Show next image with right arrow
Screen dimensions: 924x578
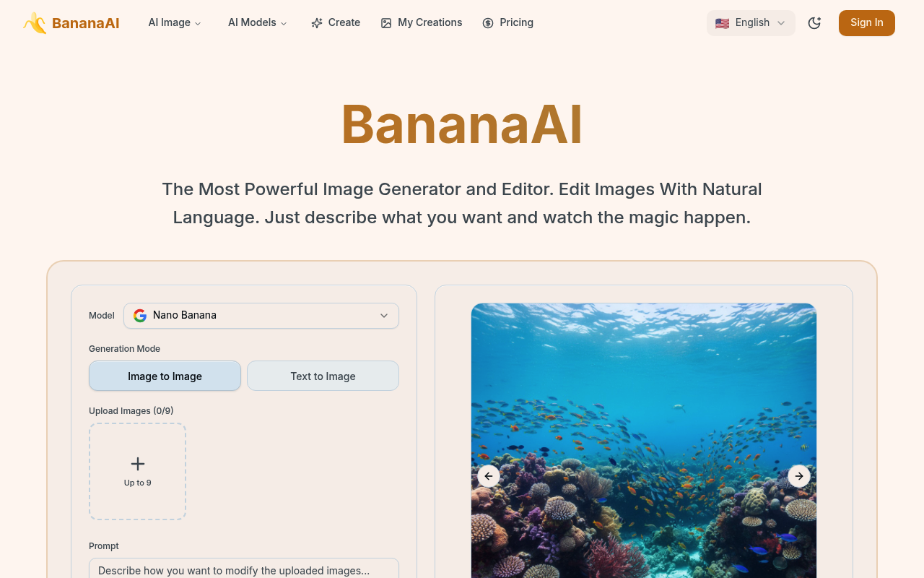(799, 476)
